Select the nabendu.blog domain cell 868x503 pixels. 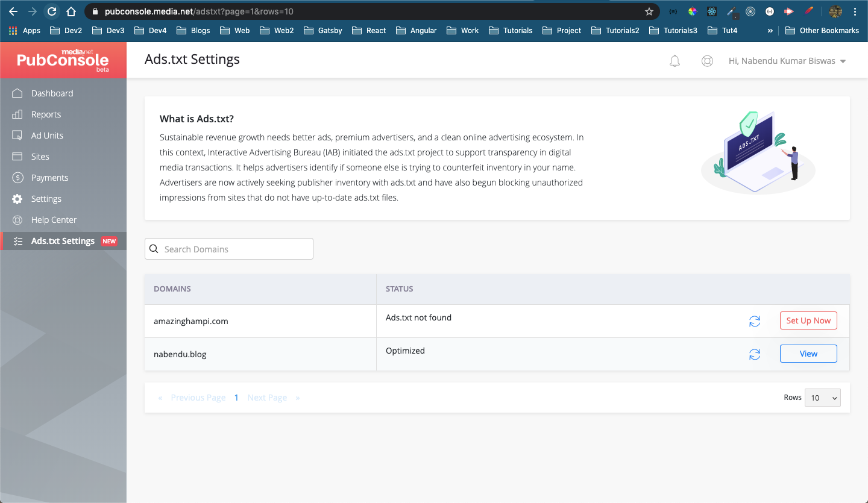pyautogui.click(x=260, y=354)
